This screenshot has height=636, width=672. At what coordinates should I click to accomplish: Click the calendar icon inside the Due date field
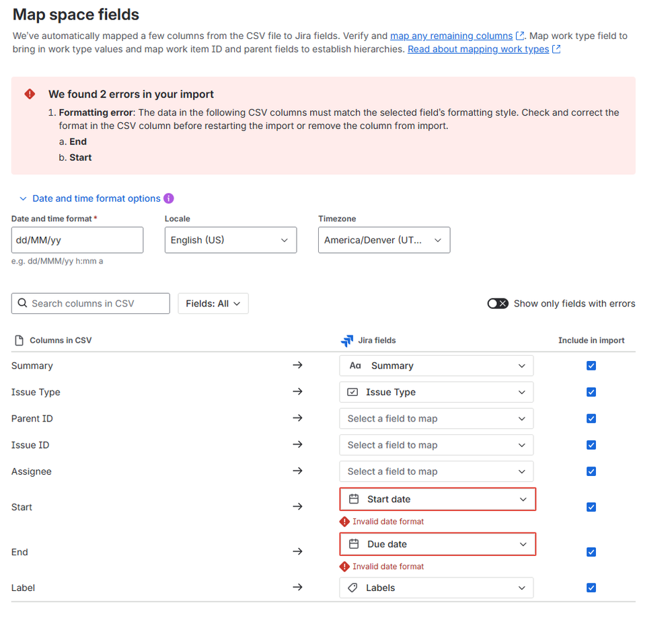[354, 544]
